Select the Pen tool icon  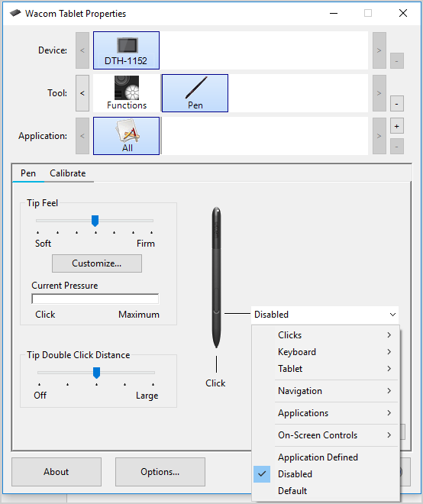pyautogui.click(x=195, y=93)
